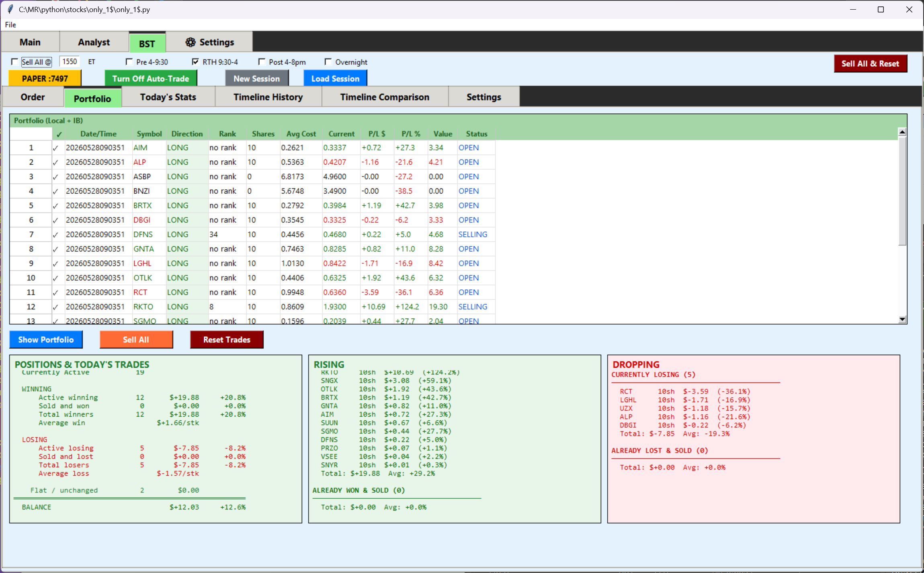924x573 pixels.
Task: Click ALREADY WON & SOLD (0) heading
Action: coord(359,490)
